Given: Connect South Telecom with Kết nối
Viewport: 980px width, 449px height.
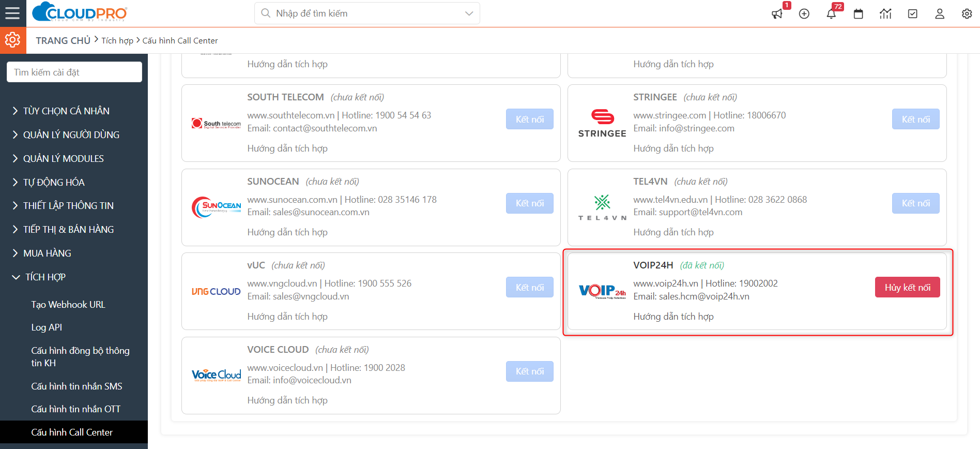Looking at the screenshot, I should (x=530, y=119).
